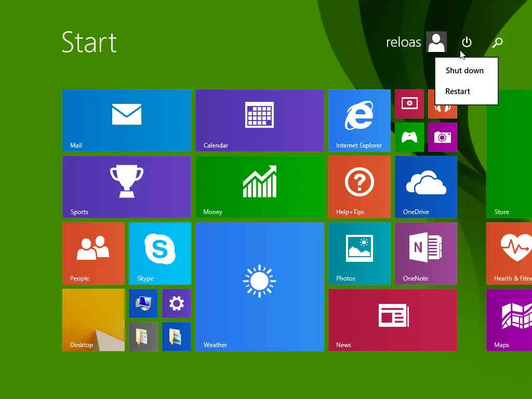Image resolution: width=532 pixels, height=399 pixels.
Task: Open the Maps tile
Action: (509, 320)
